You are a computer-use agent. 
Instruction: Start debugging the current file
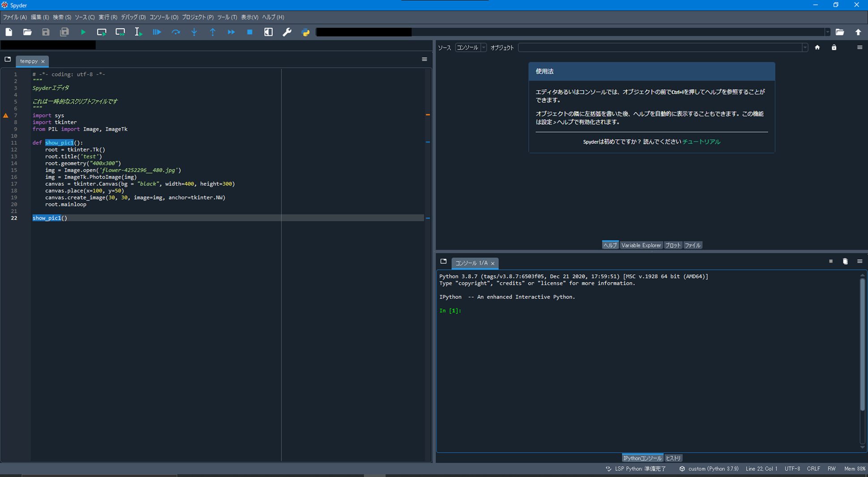(157, 32)
